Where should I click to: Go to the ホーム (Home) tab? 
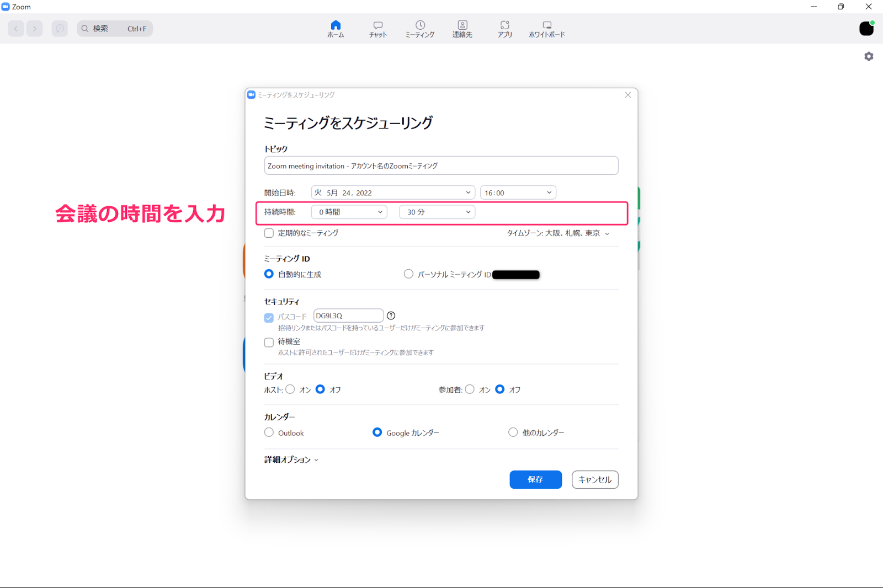pos(336,29)
